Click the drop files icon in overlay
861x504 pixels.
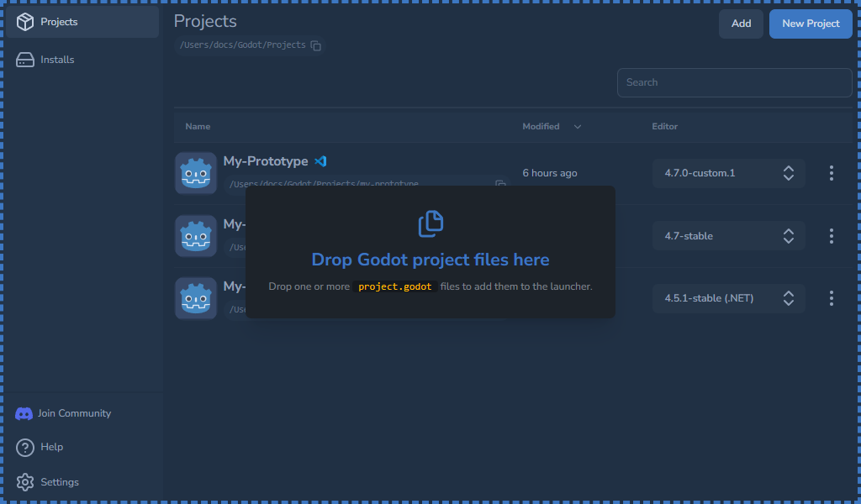430,223
